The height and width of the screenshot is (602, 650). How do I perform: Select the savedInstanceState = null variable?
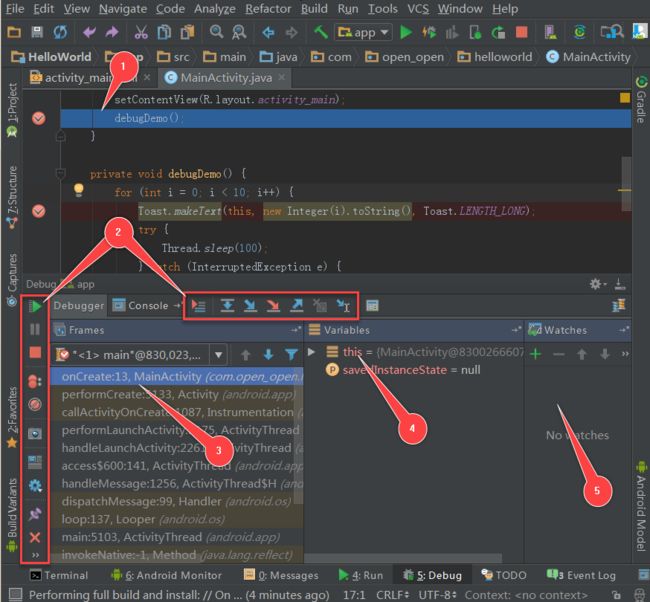(x=411, y=370)
